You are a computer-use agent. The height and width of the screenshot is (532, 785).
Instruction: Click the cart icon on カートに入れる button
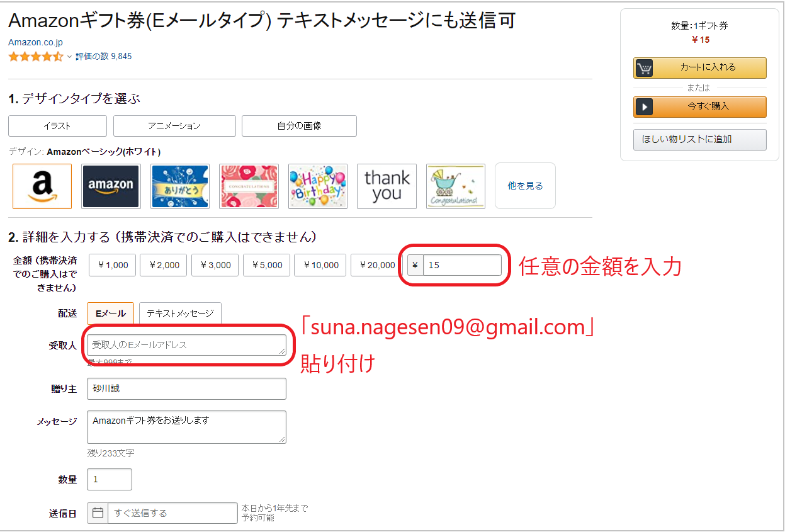coord(643,68)
